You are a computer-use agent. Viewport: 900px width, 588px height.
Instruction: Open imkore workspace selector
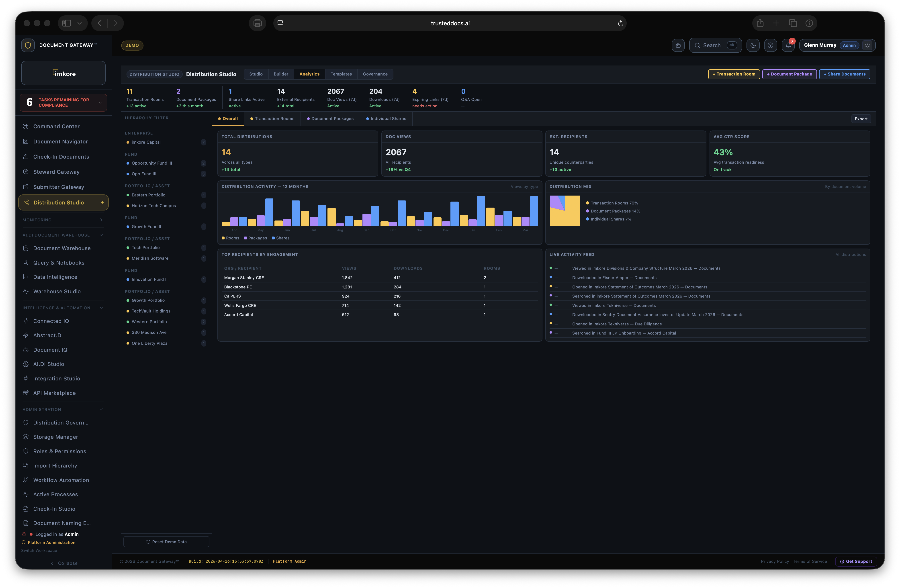63,73
